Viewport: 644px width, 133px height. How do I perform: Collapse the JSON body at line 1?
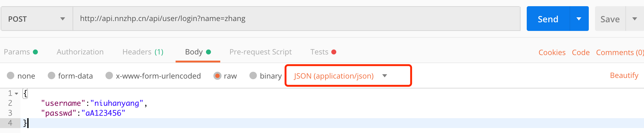(16, 93)
